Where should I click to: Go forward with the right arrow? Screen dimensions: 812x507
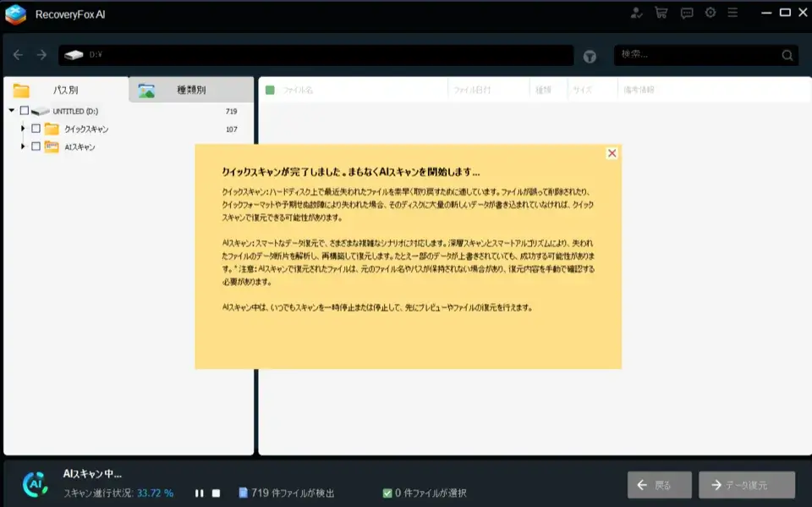coord(41,54)
